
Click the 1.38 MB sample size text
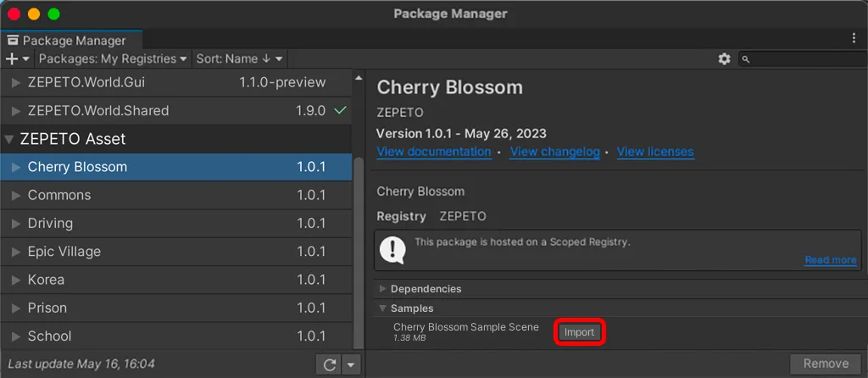pyautogui.click(x=409, y=338)
